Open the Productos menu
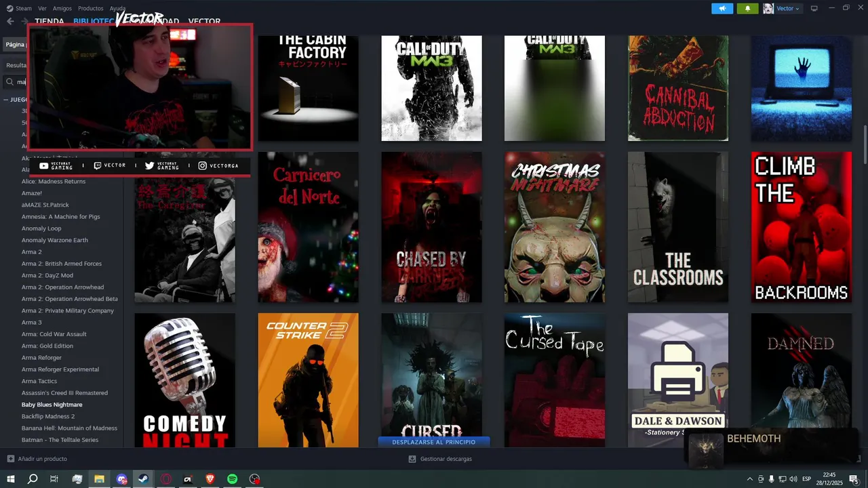The height and width of the screenshot is (488, 868). 91,8
